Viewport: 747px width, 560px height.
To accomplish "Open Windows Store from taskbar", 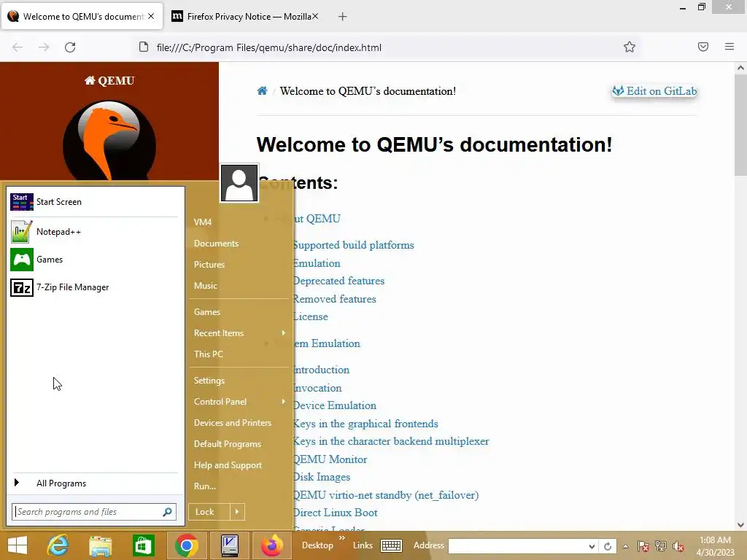I will (x=143, y=545).
